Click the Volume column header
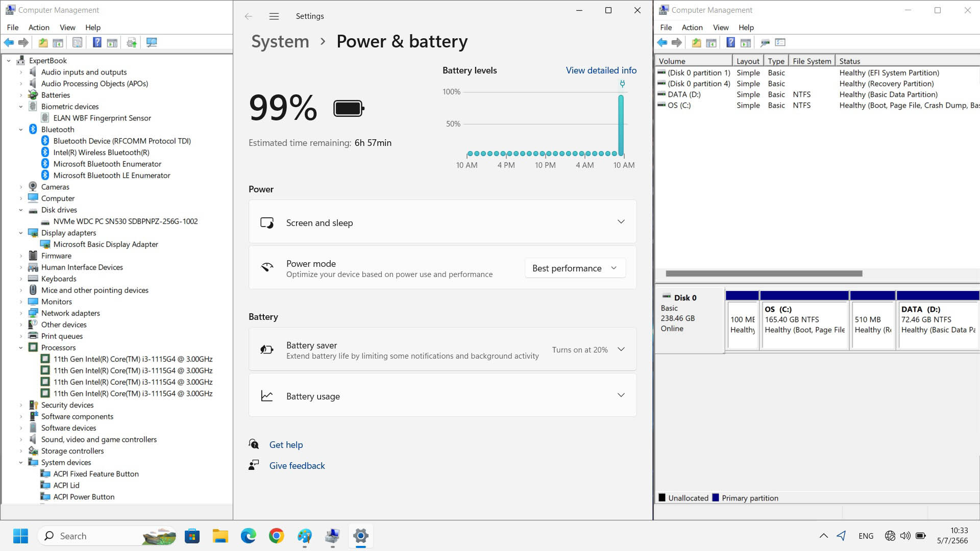This screenshot has height=551, width=980. (694, 61)
